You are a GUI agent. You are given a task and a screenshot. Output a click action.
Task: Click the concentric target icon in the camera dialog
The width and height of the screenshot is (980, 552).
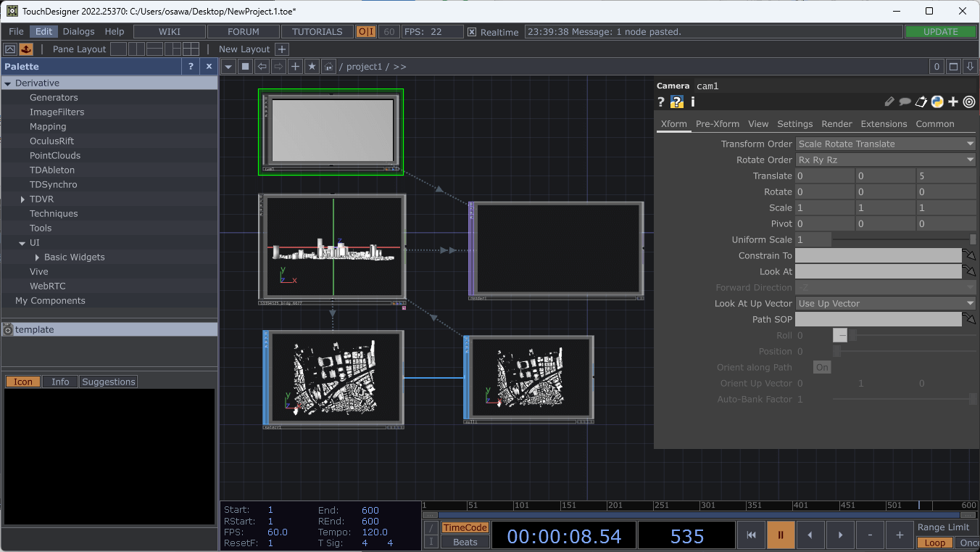pyautogui.click(x=969, y=102)
